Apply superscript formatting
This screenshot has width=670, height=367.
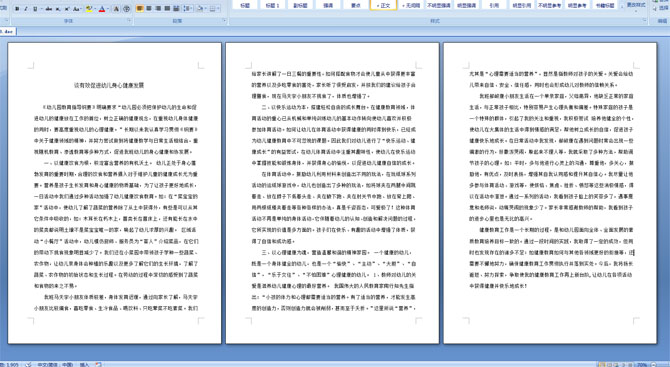point(67,9)
